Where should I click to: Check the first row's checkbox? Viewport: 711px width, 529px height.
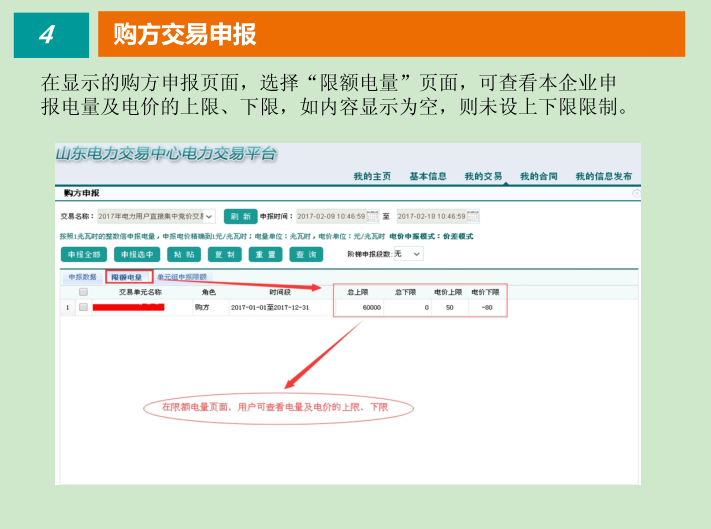(x=83, y=307)
